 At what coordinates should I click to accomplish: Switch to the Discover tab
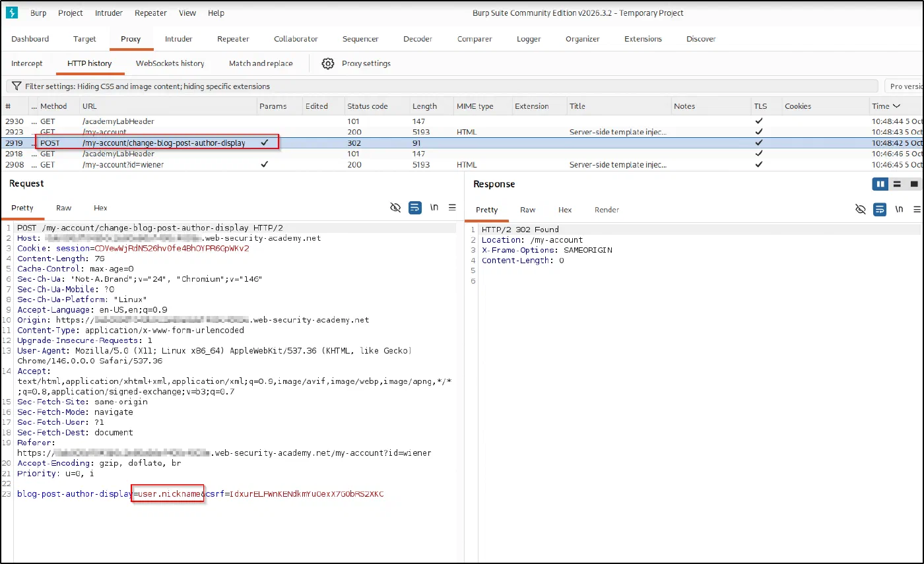click(701, 39)
